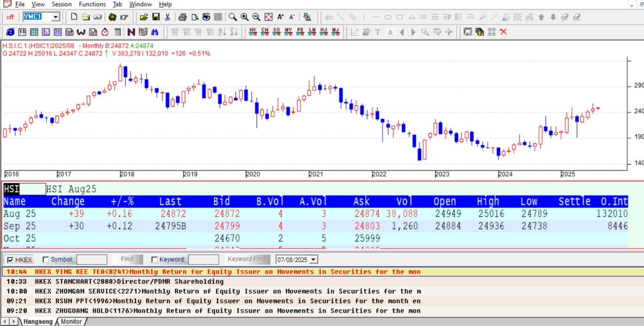Click the HSI symbol input field

click(x=24, y=189)
